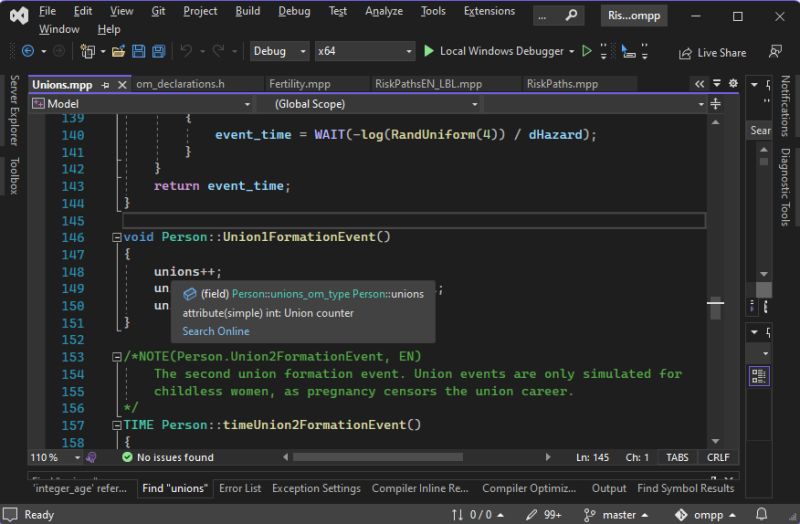This screenshot has height=524, width=800.
Task: Open the Extensions menu
Action: click(x=489, y=11)
